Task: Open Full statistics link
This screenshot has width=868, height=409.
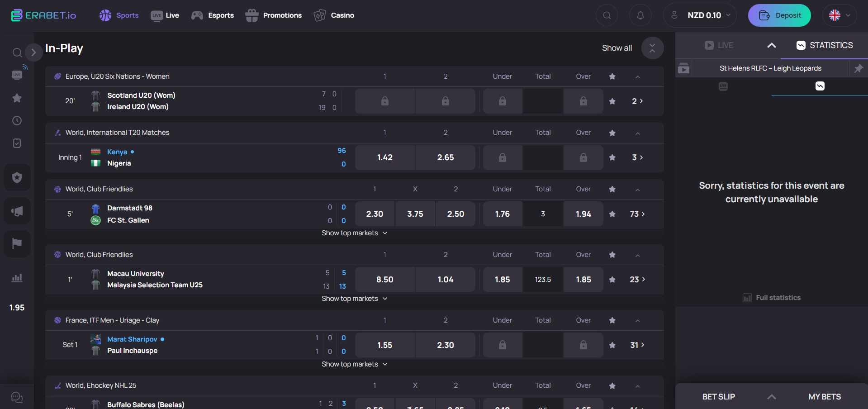Action: (772, 298)
